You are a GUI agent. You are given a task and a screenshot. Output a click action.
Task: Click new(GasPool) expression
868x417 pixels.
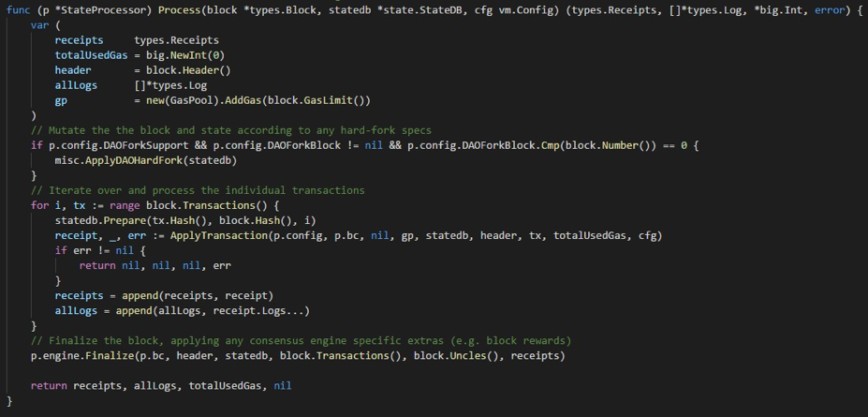pos(184,101)
